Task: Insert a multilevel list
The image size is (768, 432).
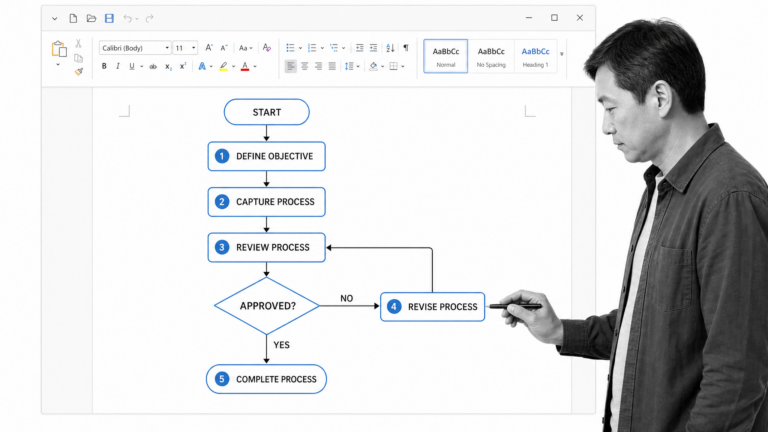Action: pyautogui.click(x=334, y=48)
